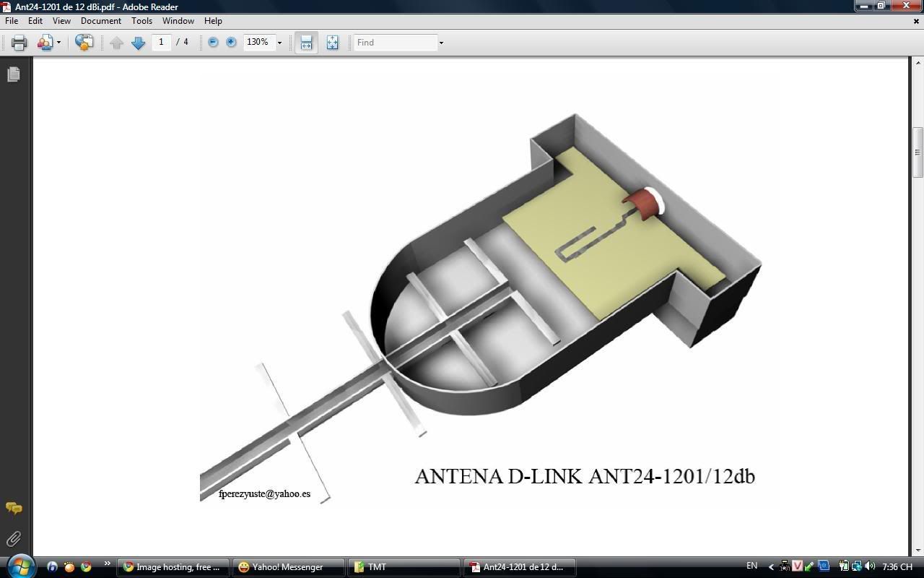Toggle fit one full page mode
Image resolution: width=924 pixels, height=578 pixels.
click(332, 43)
